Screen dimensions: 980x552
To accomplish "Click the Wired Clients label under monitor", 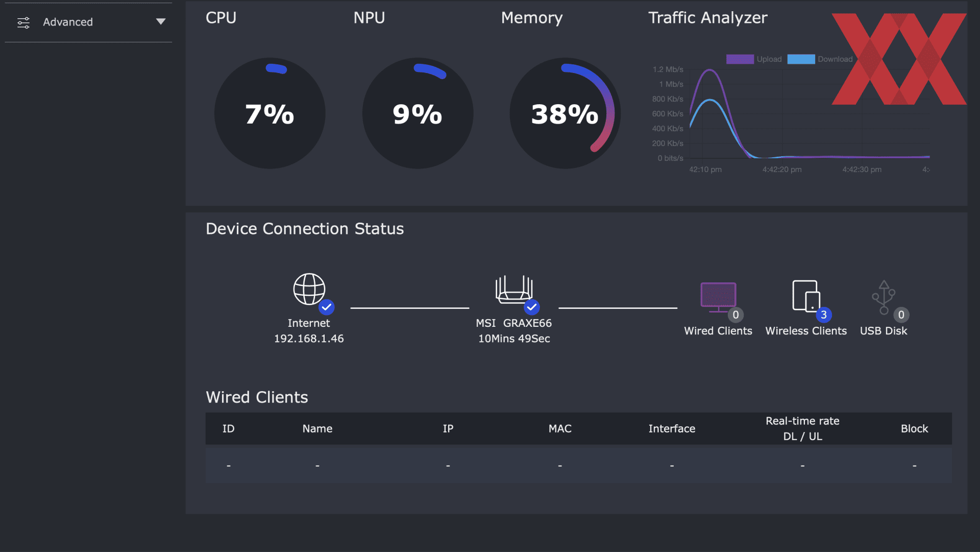I will coord(718,331).
